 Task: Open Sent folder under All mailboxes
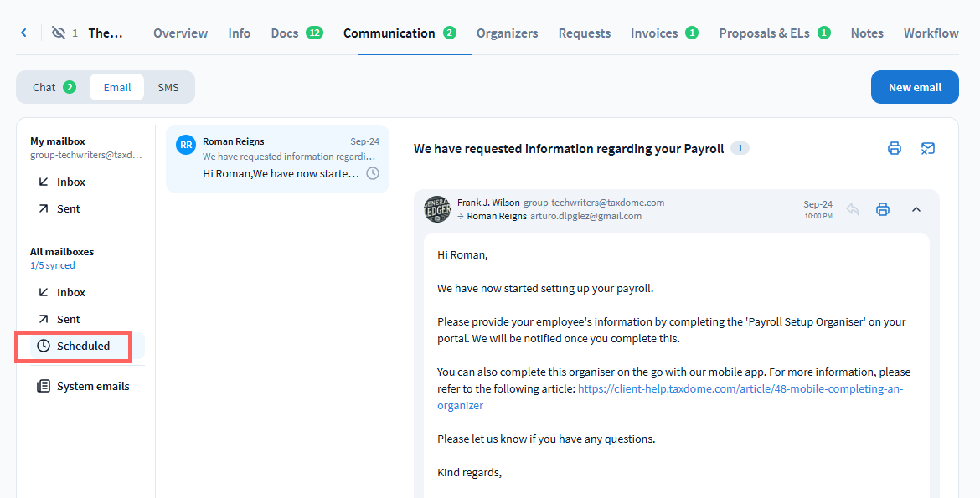[x=68, y=319]
